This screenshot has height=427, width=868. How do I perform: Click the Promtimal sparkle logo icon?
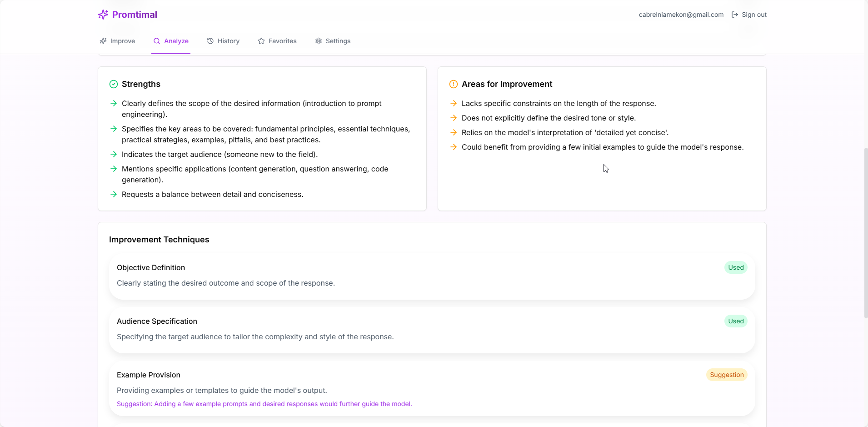pyautogui.click(x=103, y=15)
